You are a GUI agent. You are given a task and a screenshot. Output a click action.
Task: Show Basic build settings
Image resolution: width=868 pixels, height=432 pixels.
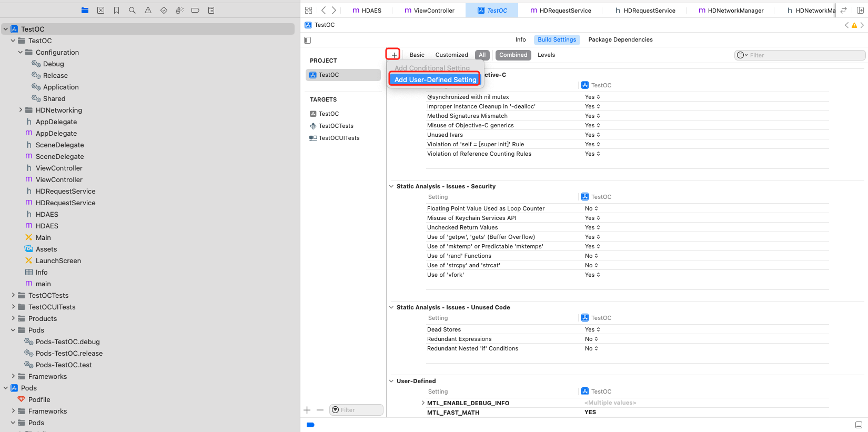[417, 55]
